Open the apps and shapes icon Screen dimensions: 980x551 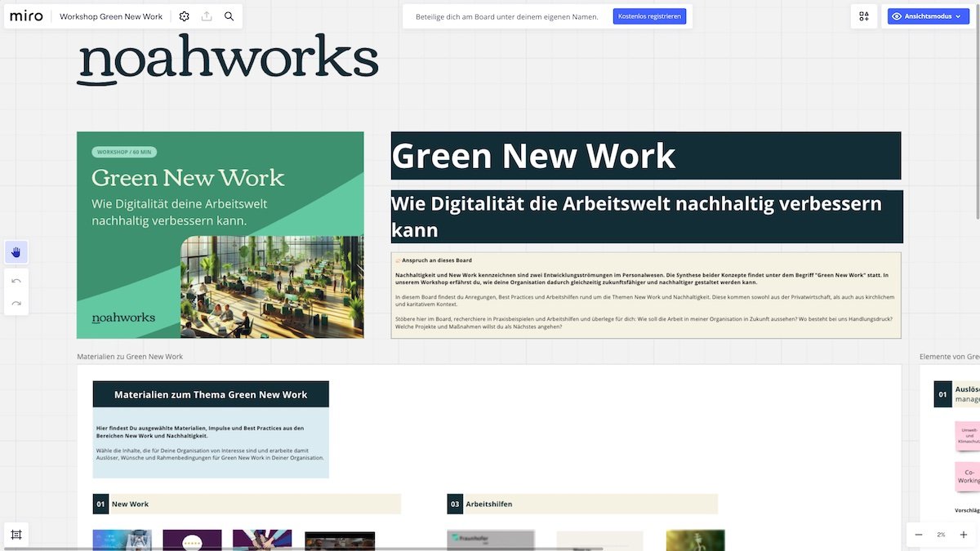pos(864,16)
